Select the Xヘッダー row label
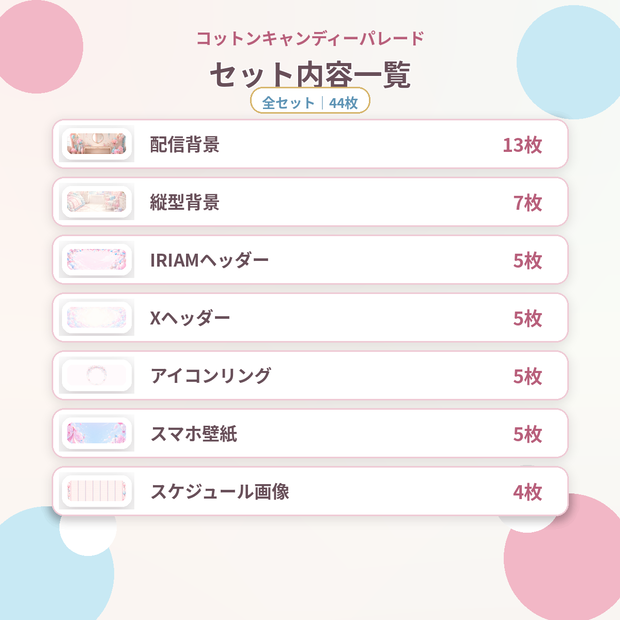620x620 pixels. pos(190,318)
